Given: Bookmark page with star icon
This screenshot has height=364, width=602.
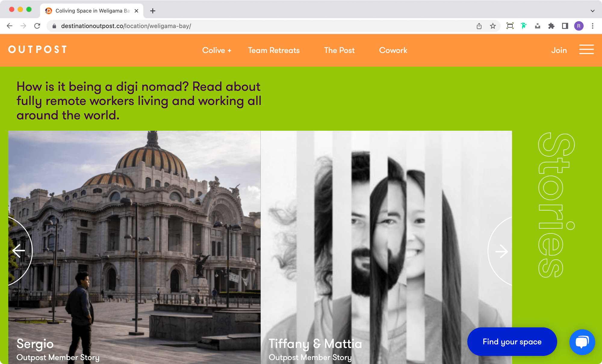Looking at the screenshot, I should 493,26.
